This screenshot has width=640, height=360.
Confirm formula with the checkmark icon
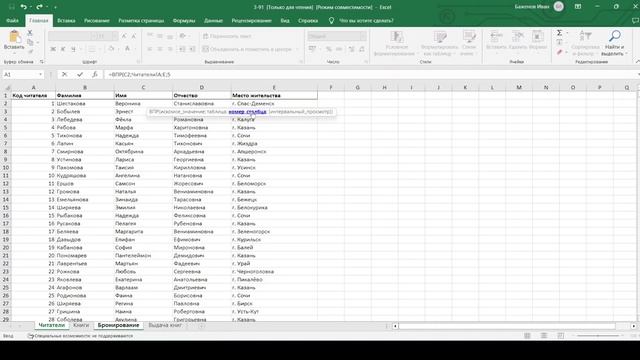(x=80, y=74)
